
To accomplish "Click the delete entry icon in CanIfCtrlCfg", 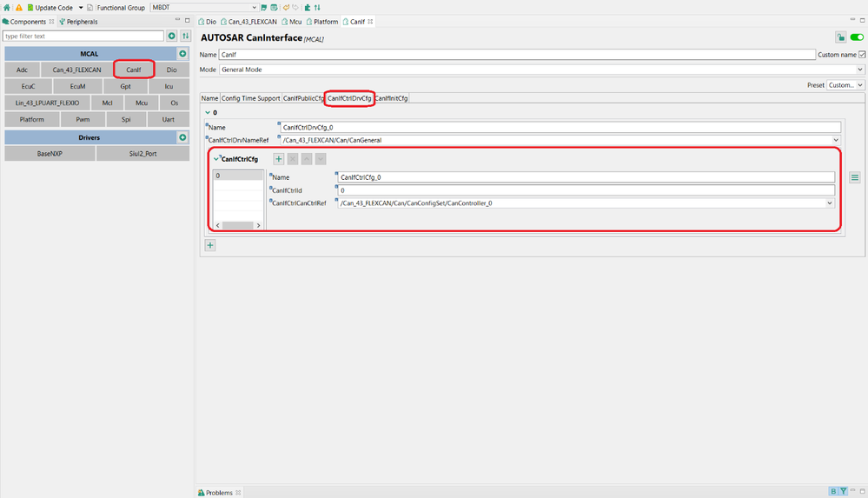I will (x=293, y=159).
